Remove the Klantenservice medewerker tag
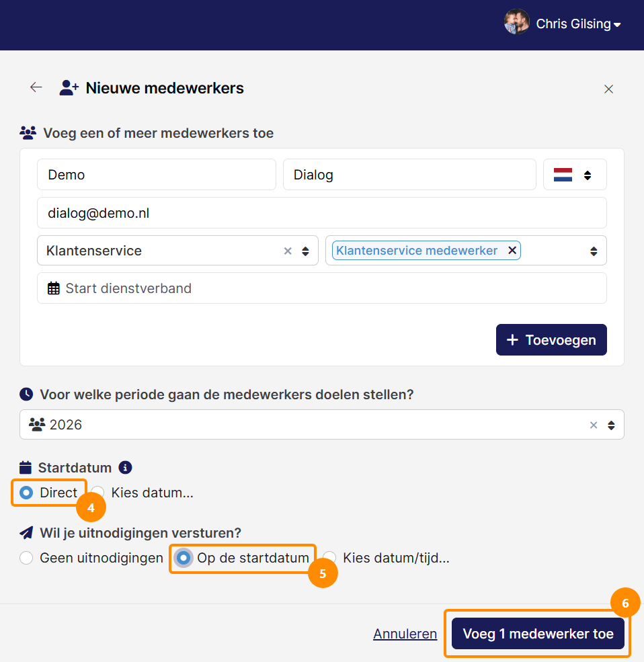Image resolution: width=644 pixels, height=662 pixels. coord(512,251)
